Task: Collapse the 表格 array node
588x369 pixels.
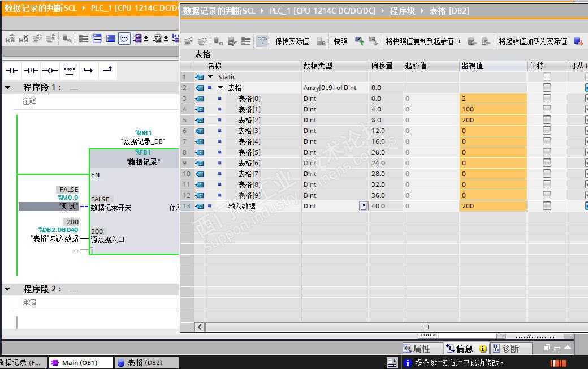Action: pyautogui.click(x=220, y=88)
